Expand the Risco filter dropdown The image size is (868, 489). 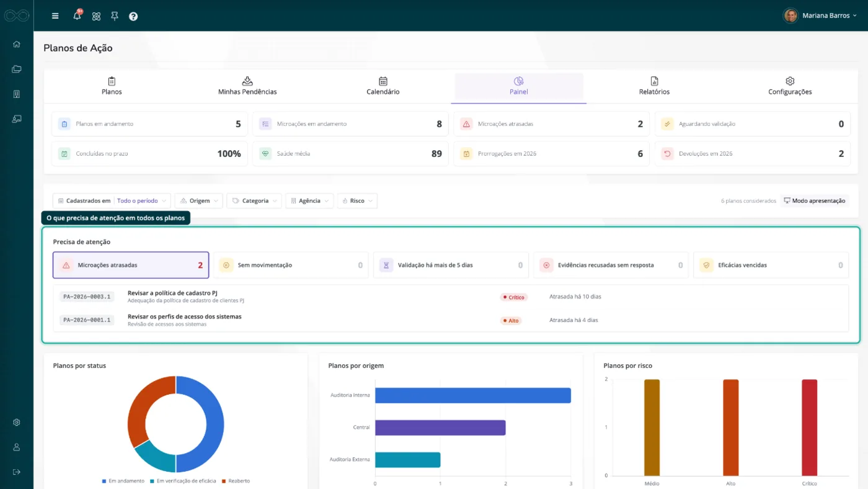(357, 201)
